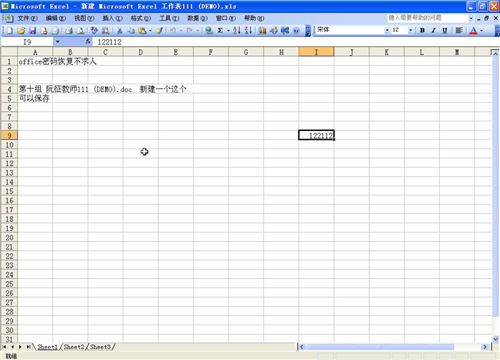Screen dimensions: 500x360
Task: Click the Undo arrow icon
Action: [173, 31]
